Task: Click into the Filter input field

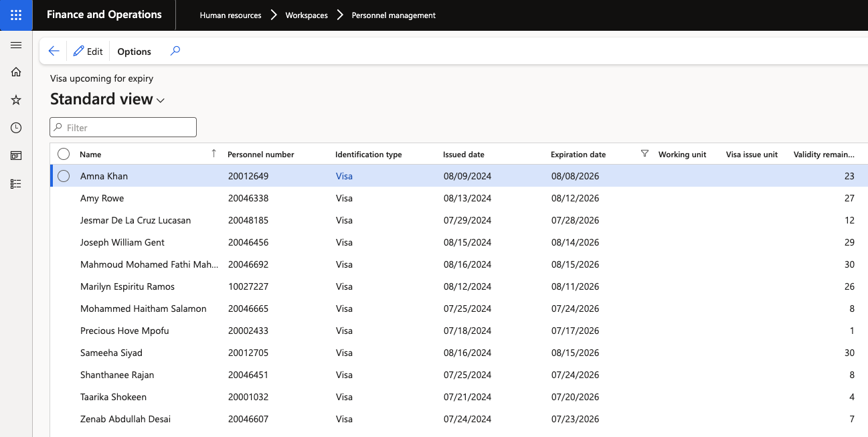Action: click(x=123, y=127)
